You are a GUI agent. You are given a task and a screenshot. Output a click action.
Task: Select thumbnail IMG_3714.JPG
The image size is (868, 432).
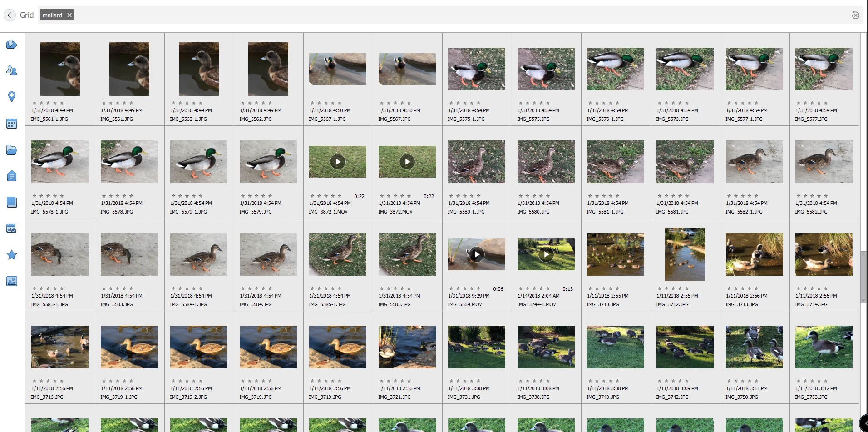pyautogui.click(x=824, y=254)
